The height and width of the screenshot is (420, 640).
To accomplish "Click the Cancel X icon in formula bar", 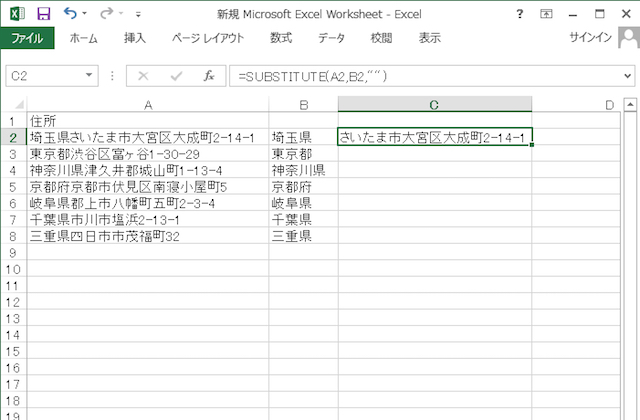I will click(144, 76).
